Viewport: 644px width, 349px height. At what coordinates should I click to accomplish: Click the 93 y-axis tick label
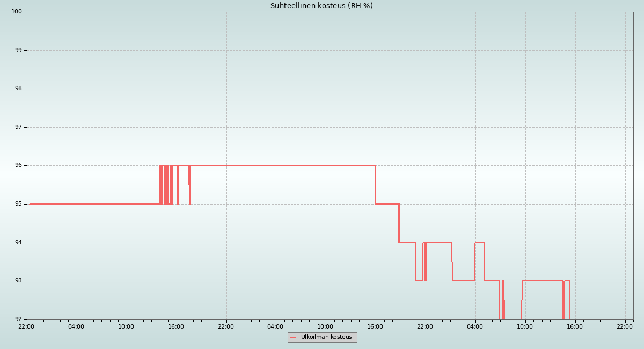tap(18, 281)
